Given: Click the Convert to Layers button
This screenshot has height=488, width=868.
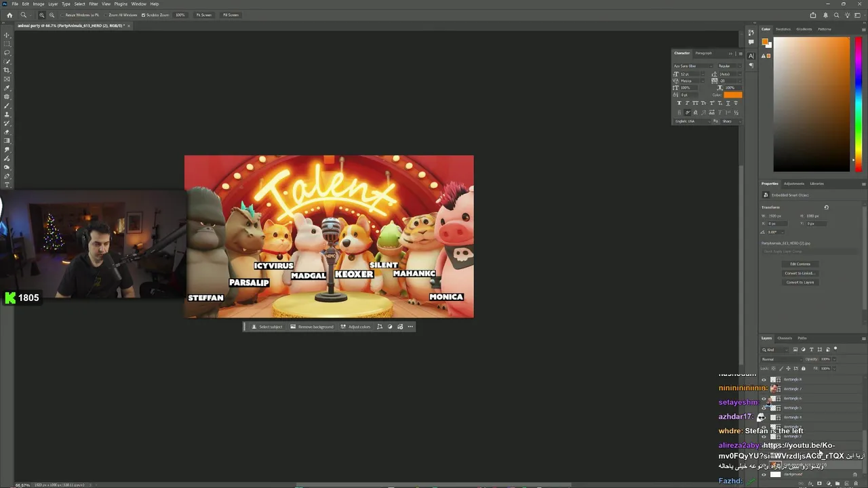Looking at the screenshot, I should [x=800, y=282].
